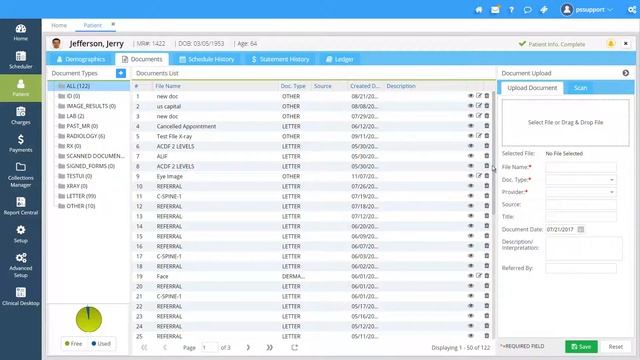Open the Charges module

(20, 116)
